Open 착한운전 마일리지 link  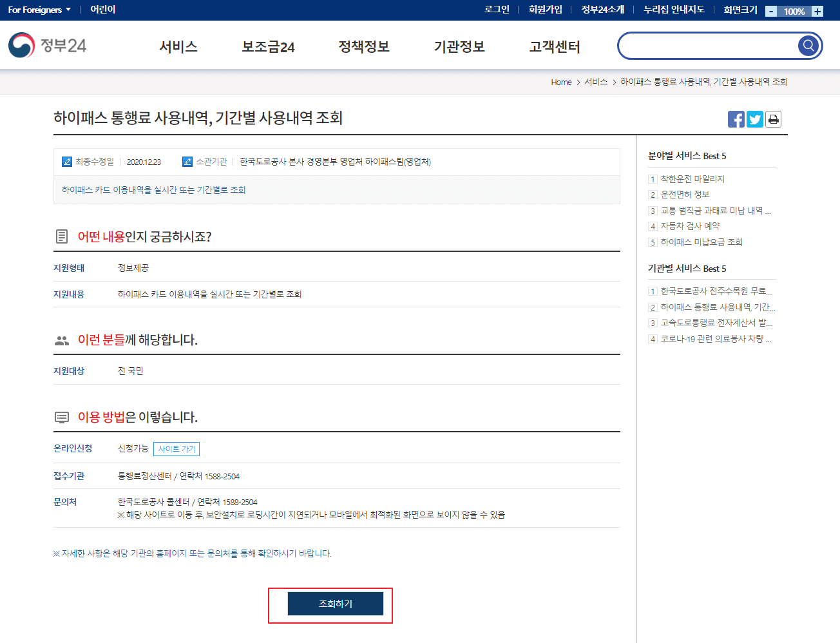tap(692, 179)
